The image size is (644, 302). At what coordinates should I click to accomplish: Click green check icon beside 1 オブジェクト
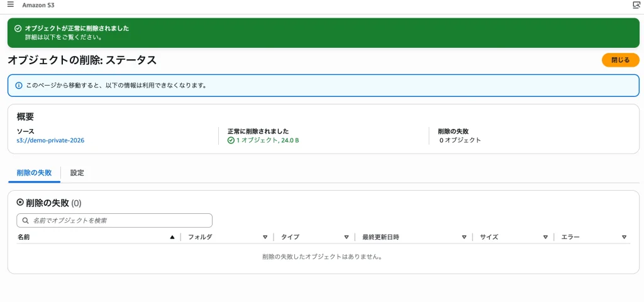click(231, 140)
